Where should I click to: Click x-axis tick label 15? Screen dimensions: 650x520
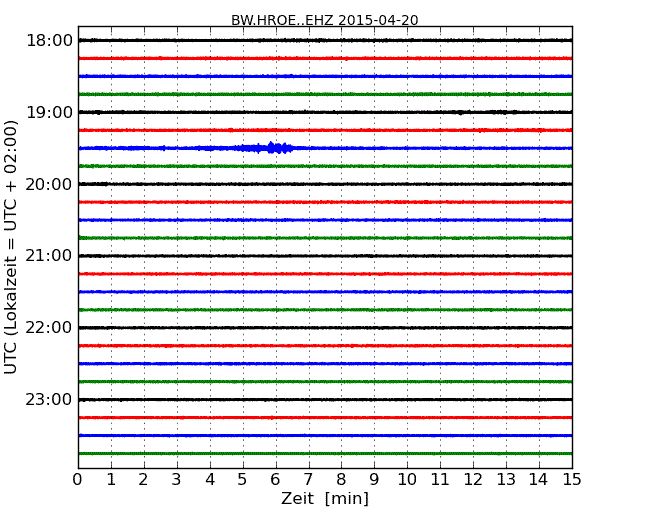pos(572,480)
